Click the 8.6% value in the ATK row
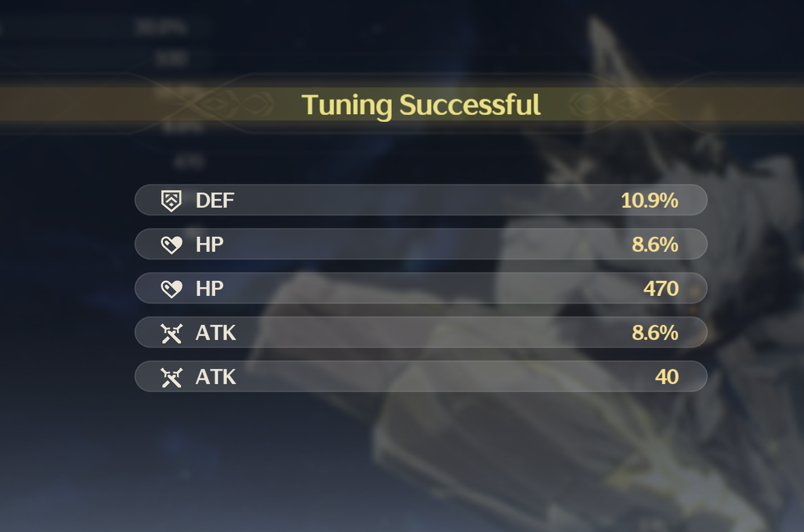 655,333
